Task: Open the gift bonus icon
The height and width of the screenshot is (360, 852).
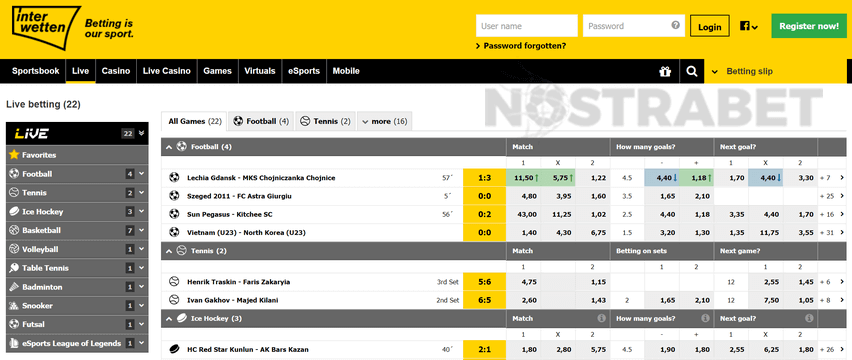Action: (x=665, y=71)
